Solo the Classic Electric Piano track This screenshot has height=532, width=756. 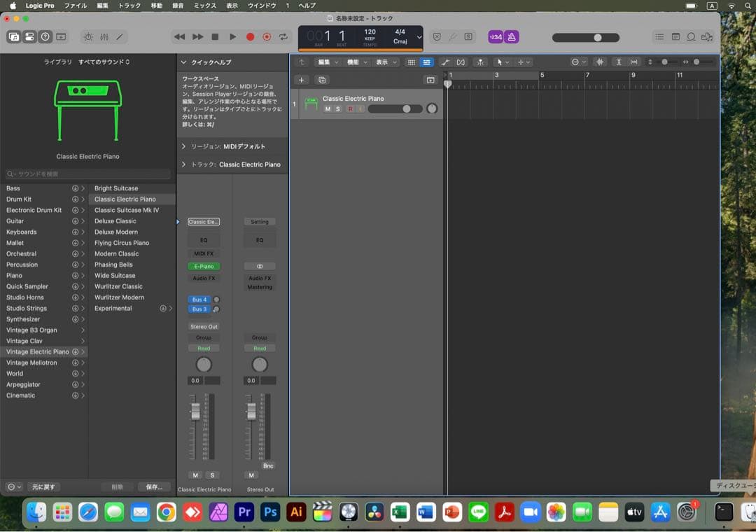pyautogui.click(x=338, y=109)
